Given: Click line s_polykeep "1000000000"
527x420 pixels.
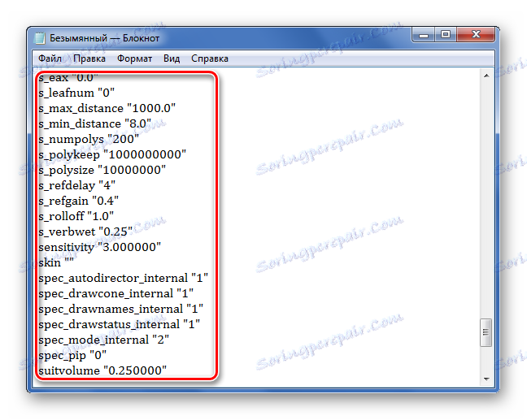Looking at the screenshot, I should click(x=112, y=155).
